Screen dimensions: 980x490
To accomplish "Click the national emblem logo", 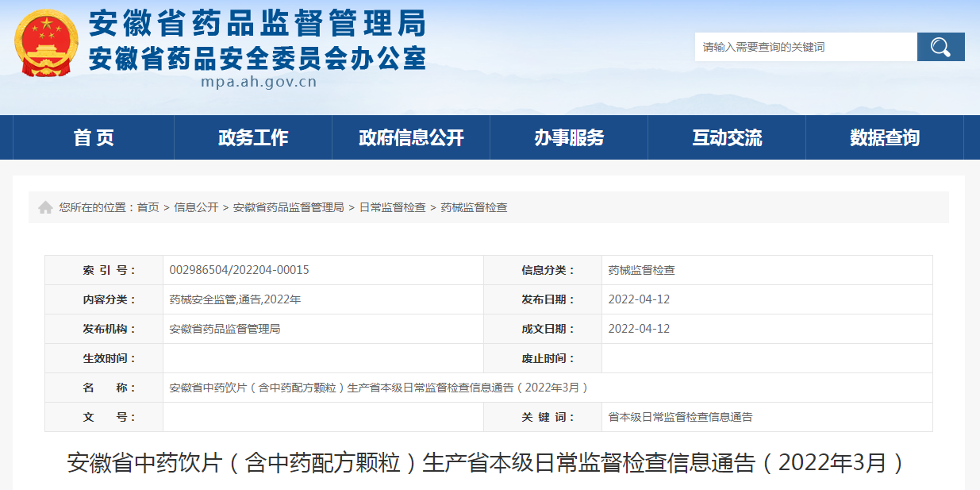I will tap(46, 43).
